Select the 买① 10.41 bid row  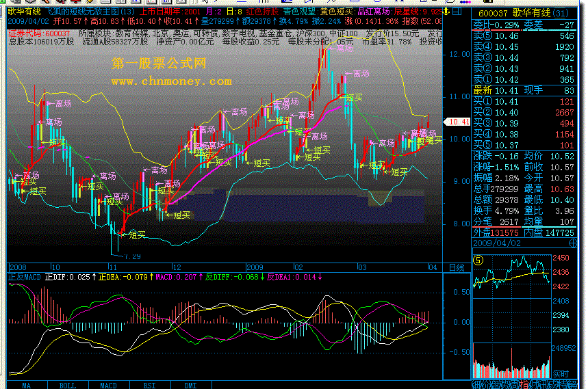point(524,101)
